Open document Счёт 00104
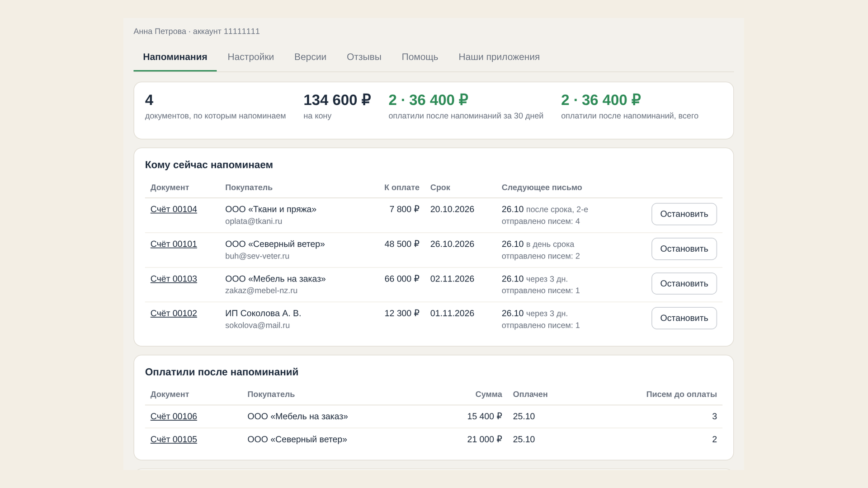The height and width of the screenshot is (488, 868). (x=174, y=209)
